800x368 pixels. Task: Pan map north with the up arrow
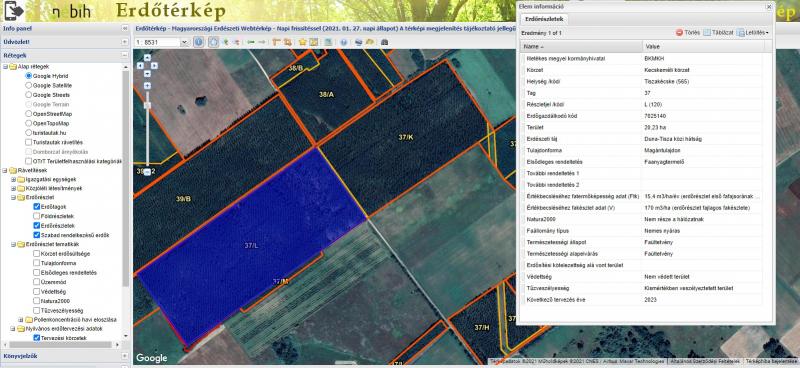147,58
